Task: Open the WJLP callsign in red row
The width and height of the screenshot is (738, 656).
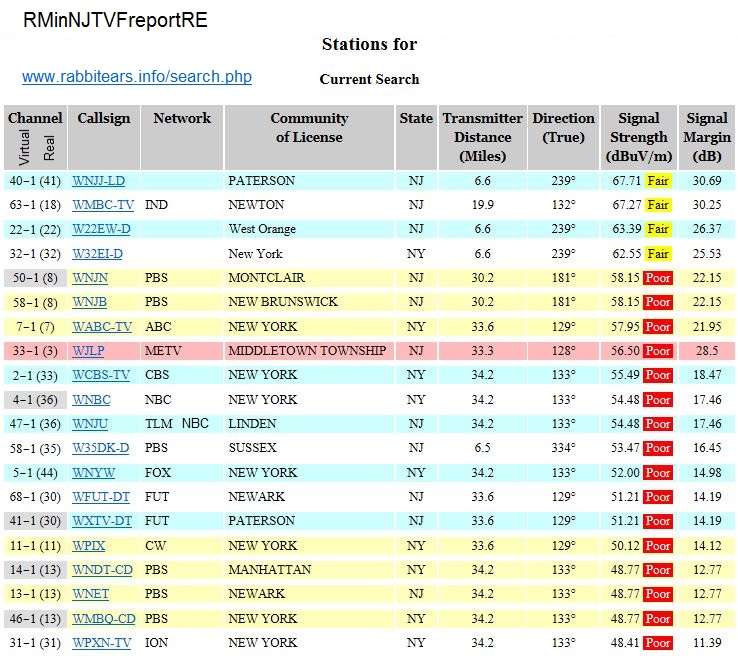Action: coord(89,351)
